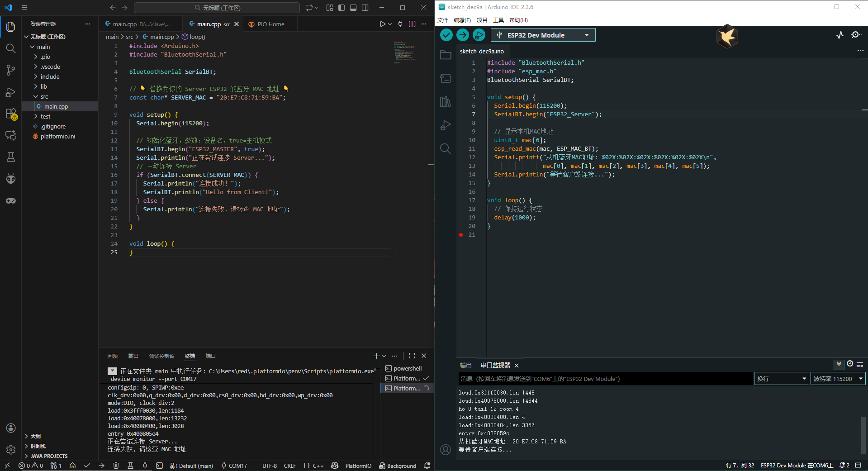Click CRLF line ending in status bar

[290, 466]
